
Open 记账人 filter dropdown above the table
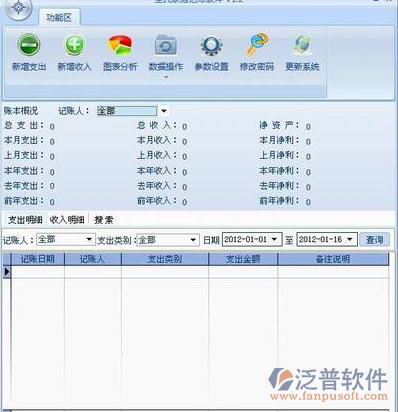pyautogui.click(x=89, y=239)
